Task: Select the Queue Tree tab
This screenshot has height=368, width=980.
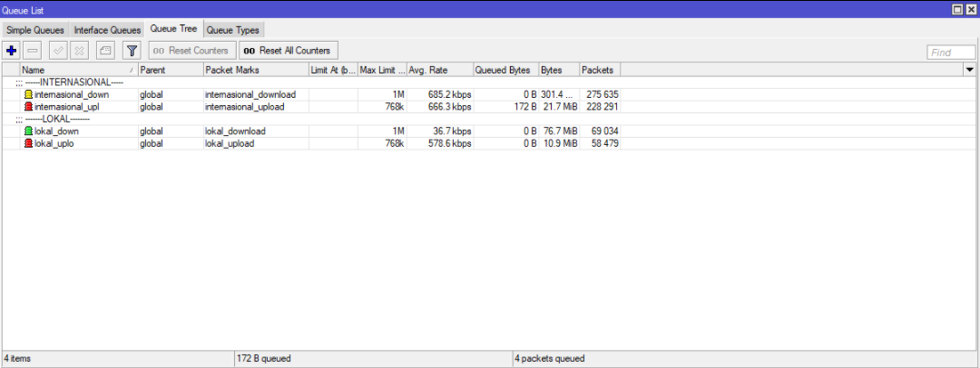Action: (173, 29)
